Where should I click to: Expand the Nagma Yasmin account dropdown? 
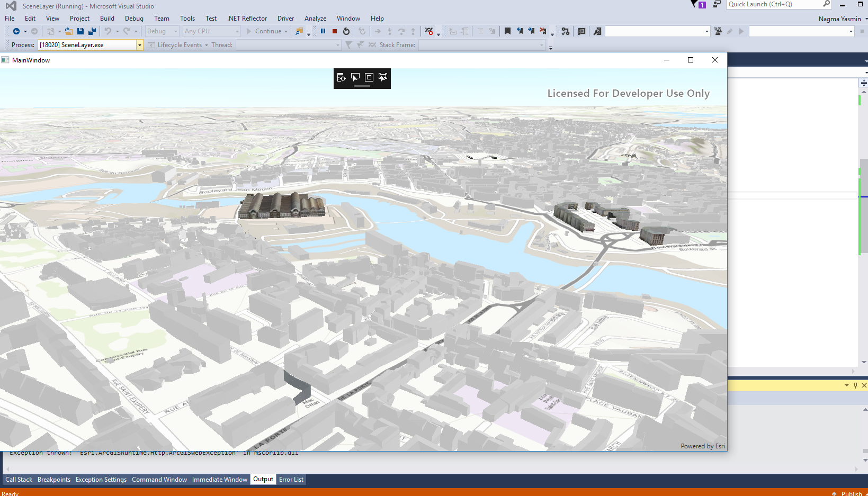(866, 19)
